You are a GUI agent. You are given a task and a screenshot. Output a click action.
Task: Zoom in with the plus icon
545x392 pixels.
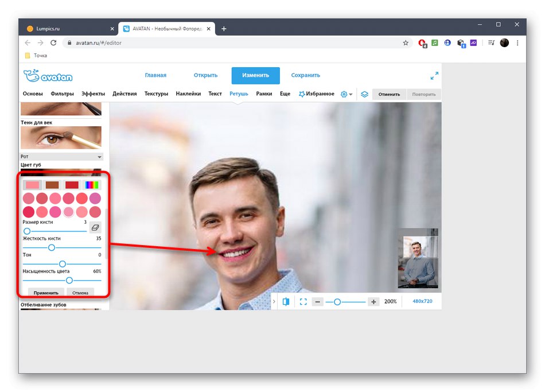[373, 301]
